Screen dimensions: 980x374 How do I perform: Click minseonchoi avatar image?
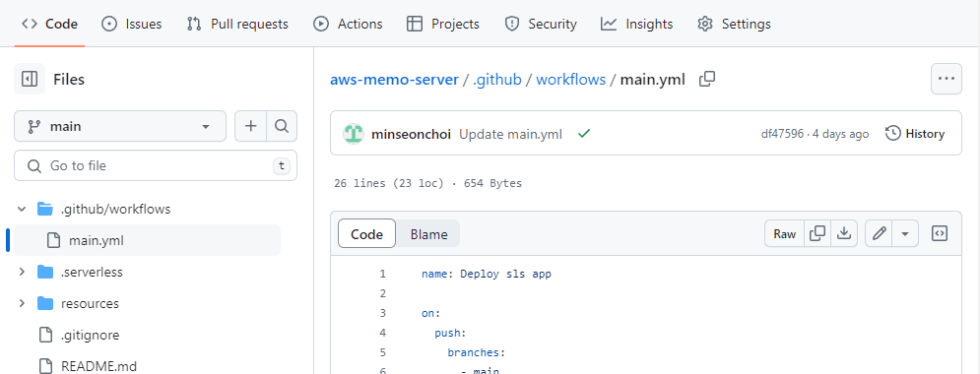pyautogui.click(x=354, y=134)
